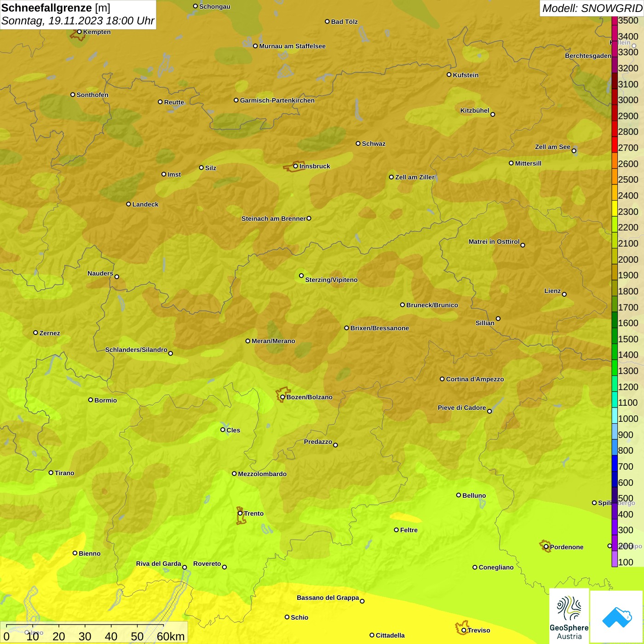Select the 2700 m red legend swatch

point(615,144)
